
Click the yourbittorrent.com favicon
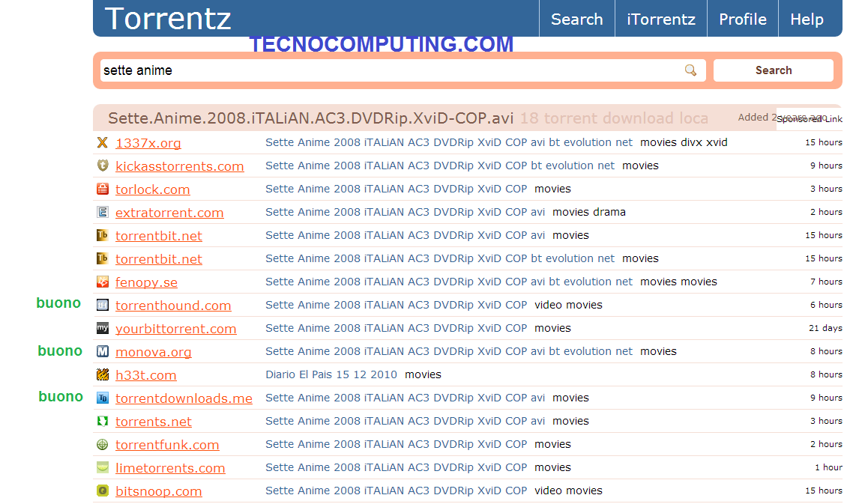coord(102,328)
